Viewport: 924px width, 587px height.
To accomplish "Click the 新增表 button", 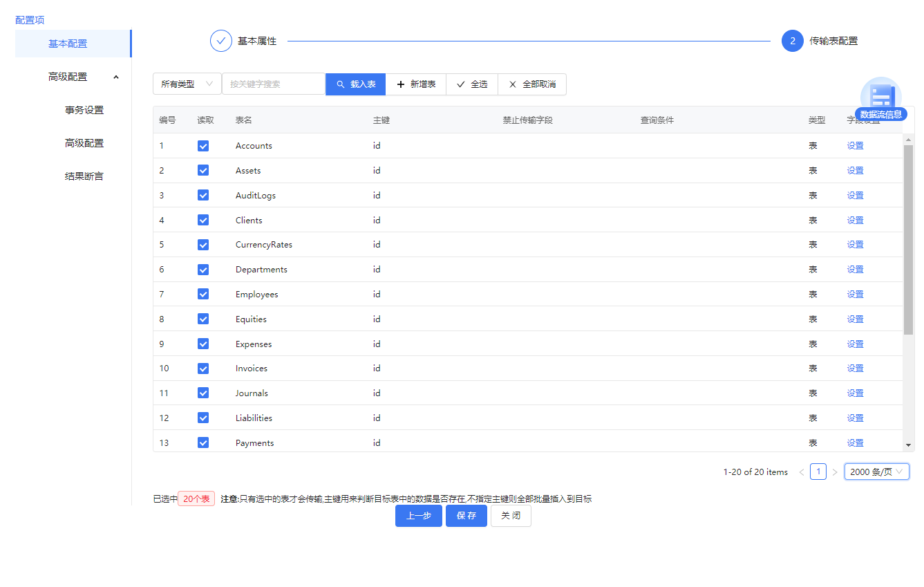I will [416, 84].
